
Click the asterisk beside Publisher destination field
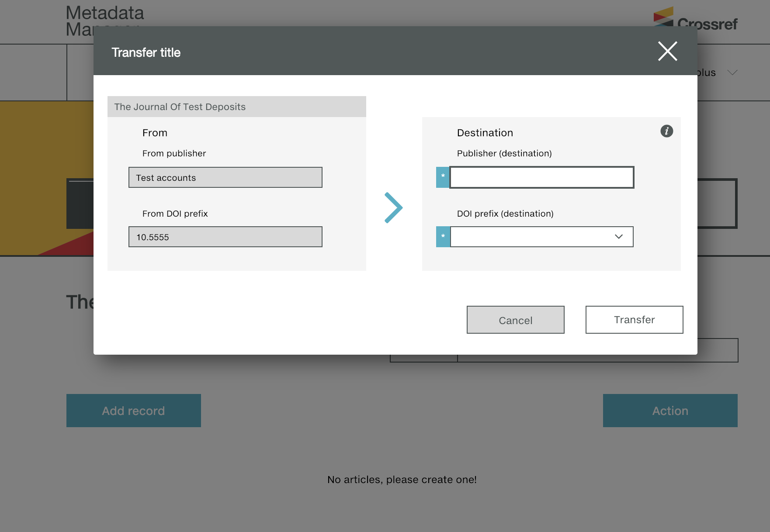tap(443, 177)
